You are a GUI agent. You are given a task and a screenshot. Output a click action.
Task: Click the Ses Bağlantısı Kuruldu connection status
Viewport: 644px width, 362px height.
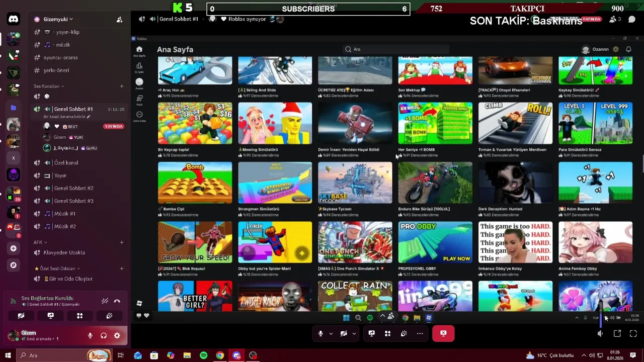click(47, 298)
